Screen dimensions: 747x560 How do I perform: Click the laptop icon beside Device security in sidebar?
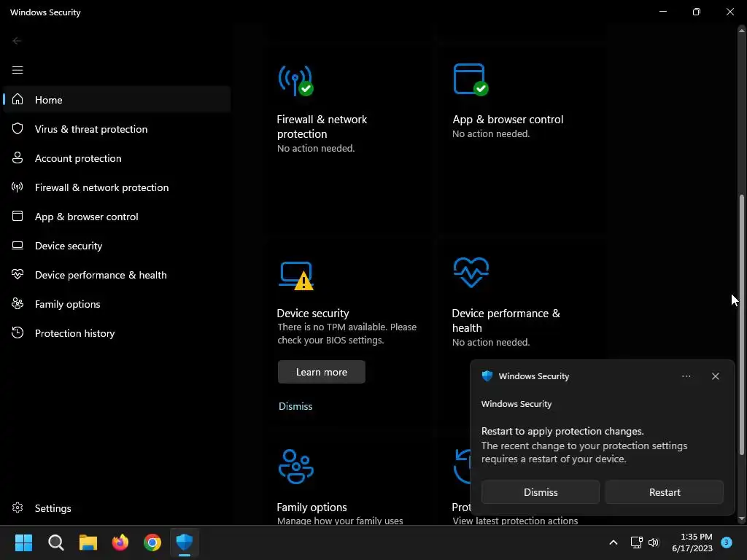coord(18,245)
